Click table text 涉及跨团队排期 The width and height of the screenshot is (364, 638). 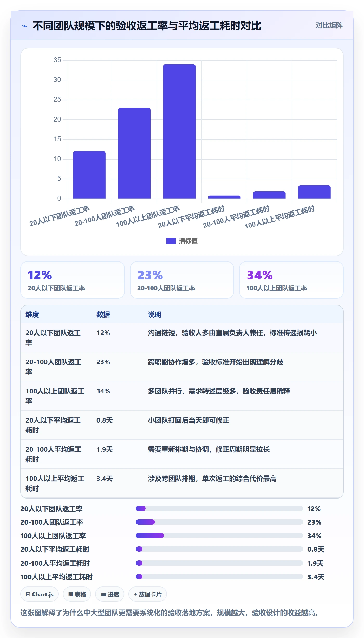(x=172, y=479)
